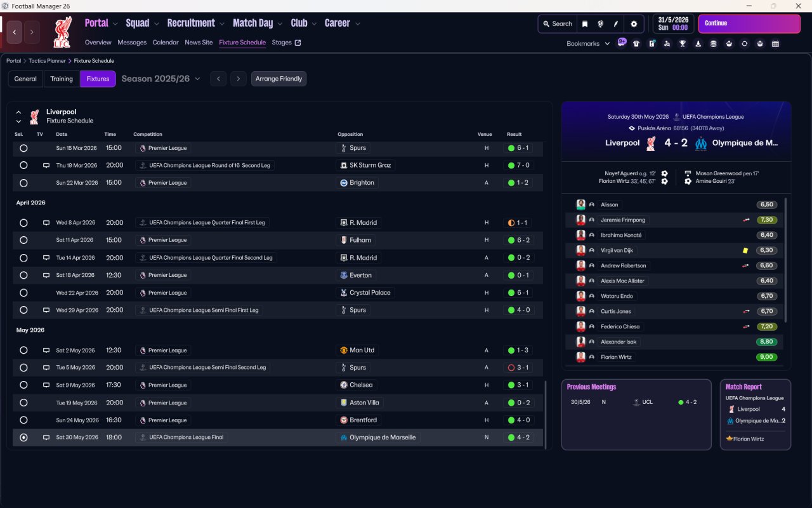Select the radio button for the SK Sturm Graz fixture
This screenshot has height=508, width=812.
pyautogui.click(x=23, y=165)
